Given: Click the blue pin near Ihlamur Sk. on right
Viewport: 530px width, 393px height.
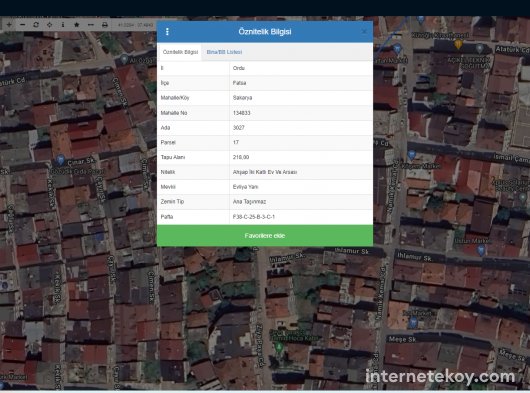Looking at the screenshot, I should click(481, 250).
